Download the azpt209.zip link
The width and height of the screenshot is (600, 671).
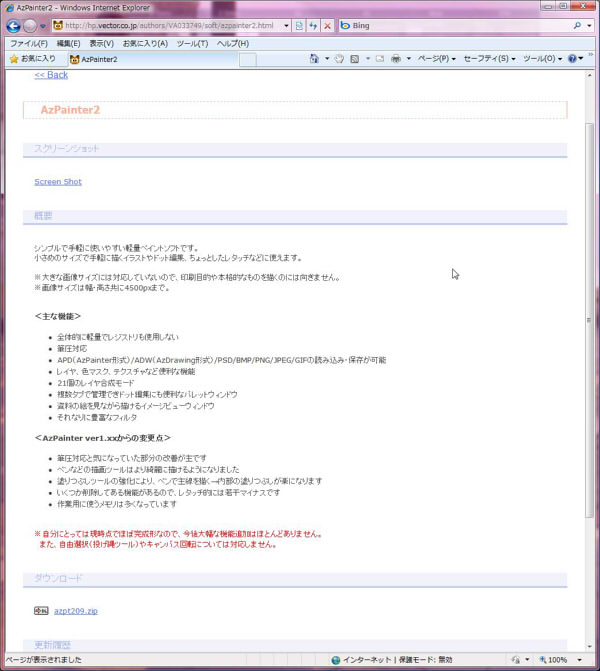(x=76, y=611)
